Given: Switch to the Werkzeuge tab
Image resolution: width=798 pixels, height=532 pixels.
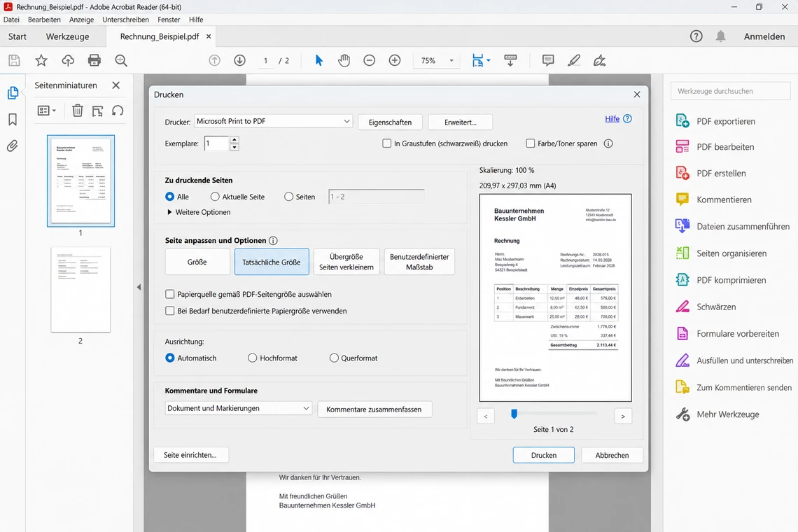Looking at the screenshot, I should (67, 36).
